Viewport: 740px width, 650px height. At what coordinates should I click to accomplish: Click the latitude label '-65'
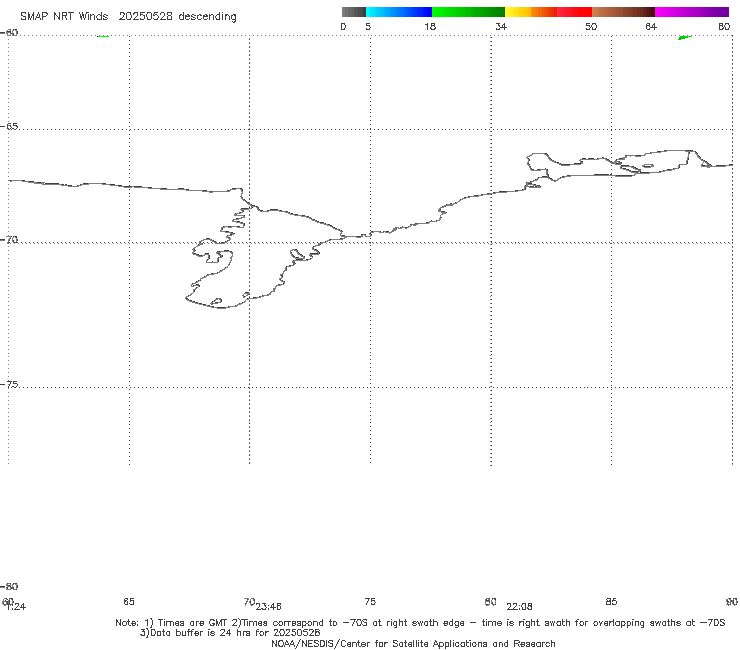pyautogui.click(x=9, y=127)
